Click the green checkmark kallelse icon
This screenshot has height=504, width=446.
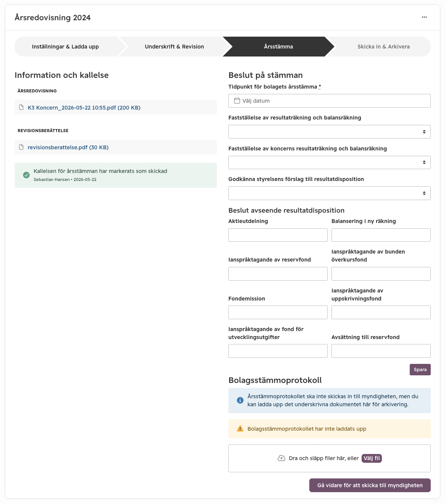coord(26,175)
